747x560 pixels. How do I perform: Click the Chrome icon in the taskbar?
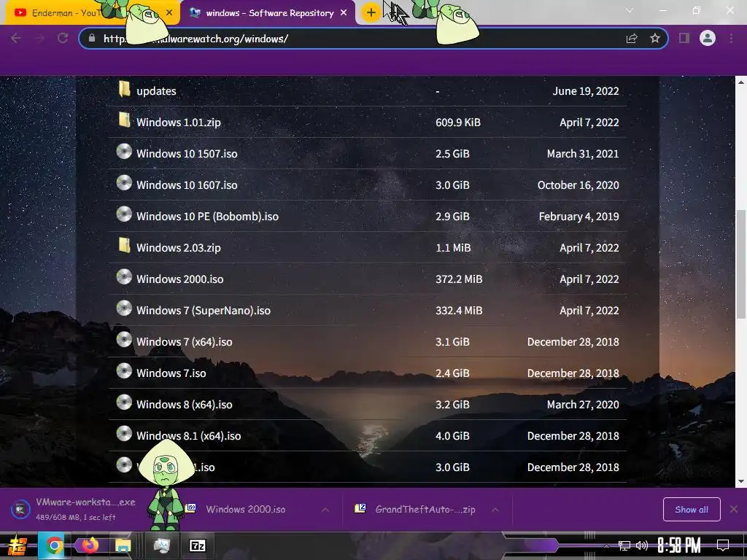[54, 545]
